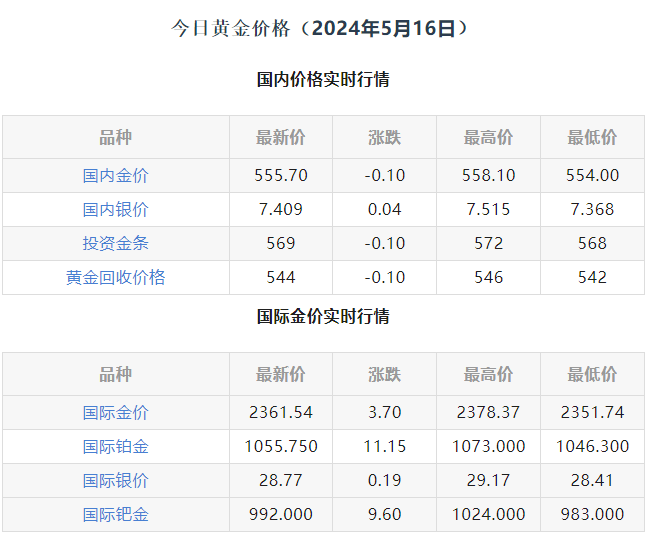Viewport: 659px width, 542px height.
Task: Click the 最高价 header in domestic table
Action: click(488, 137)
